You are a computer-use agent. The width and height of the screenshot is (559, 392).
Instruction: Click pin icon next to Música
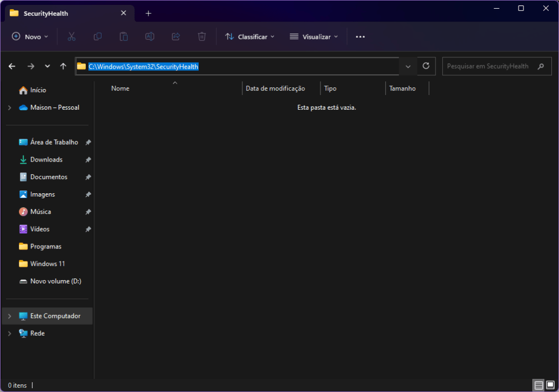click(x=88, y=212)
